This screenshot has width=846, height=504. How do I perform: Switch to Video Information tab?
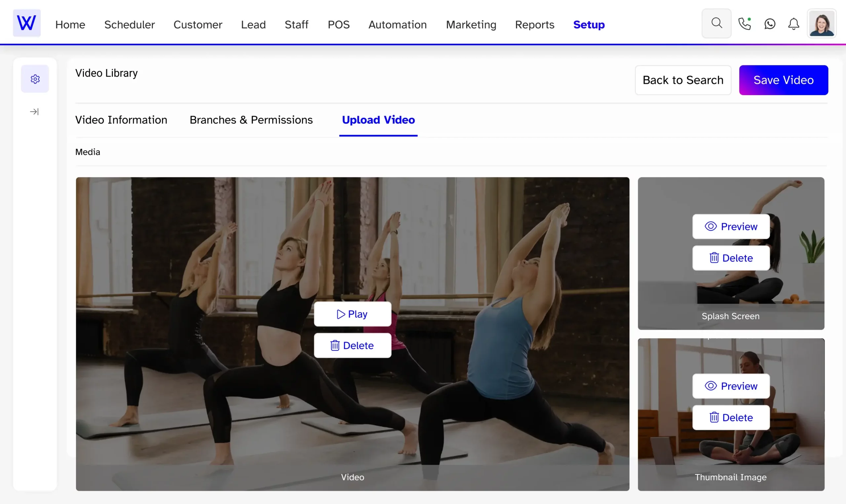pyautogui.click(x=121, y=120)
